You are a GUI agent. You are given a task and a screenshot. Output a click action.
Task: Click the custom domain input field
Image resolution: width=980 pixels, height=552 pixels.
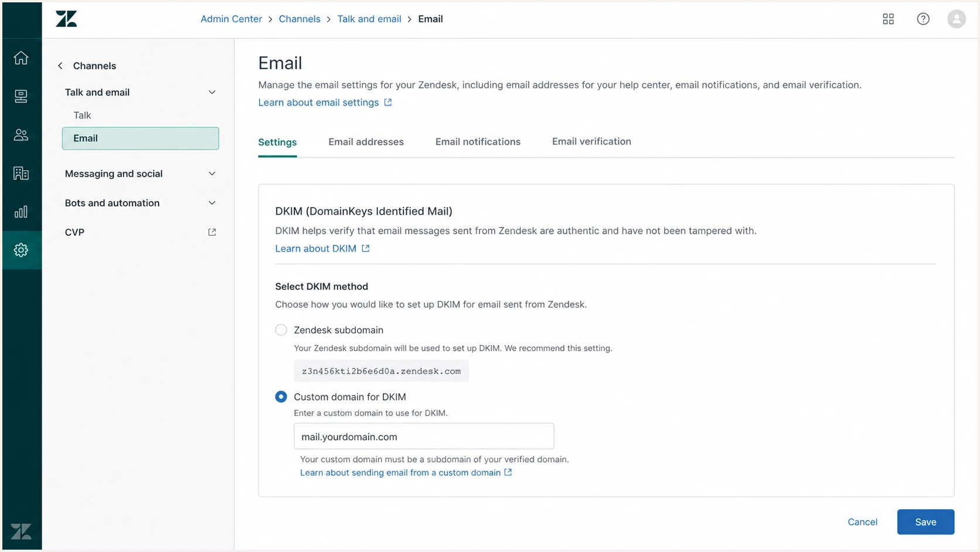pyautogui.click(x=424, y=436)
